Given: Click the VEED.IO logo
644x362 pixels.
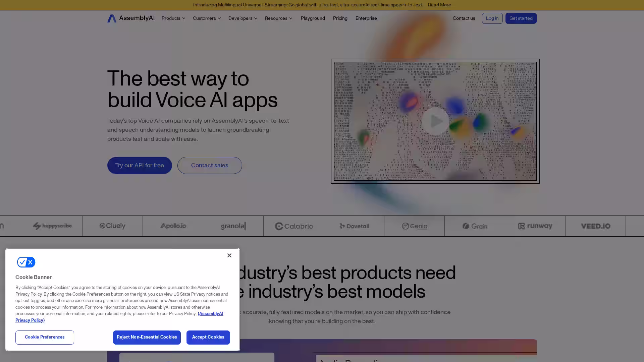Looking at the screenshot, I should (x=595, y=226).
